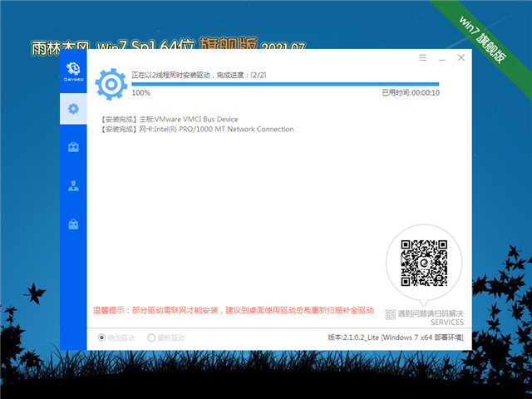Click the QR code image
Screen dimensions: 532x399
tap(424, 264)
